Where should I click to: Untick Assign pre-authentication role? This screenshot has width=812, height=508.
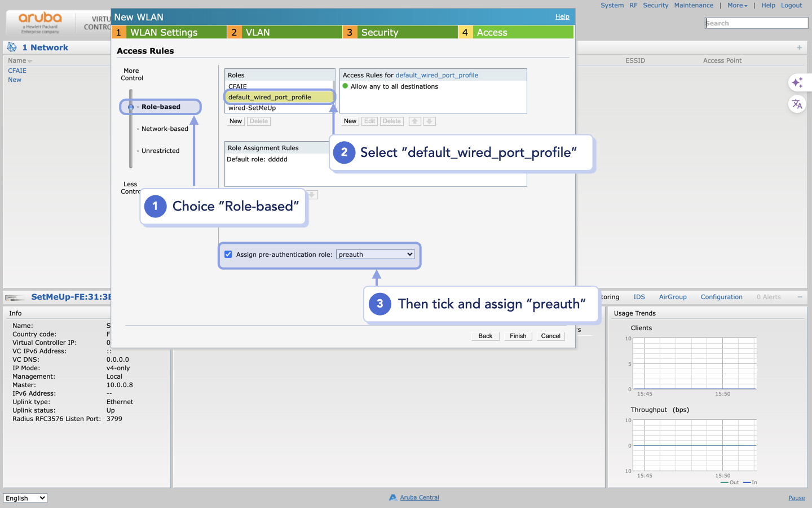(x=228, y=254)
